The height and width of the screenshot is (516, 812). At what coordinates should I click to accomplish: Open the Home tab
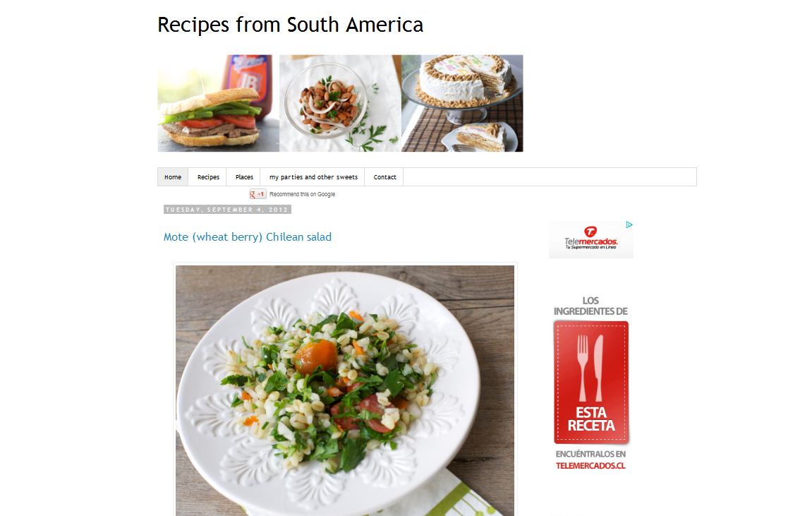(173, 177)
